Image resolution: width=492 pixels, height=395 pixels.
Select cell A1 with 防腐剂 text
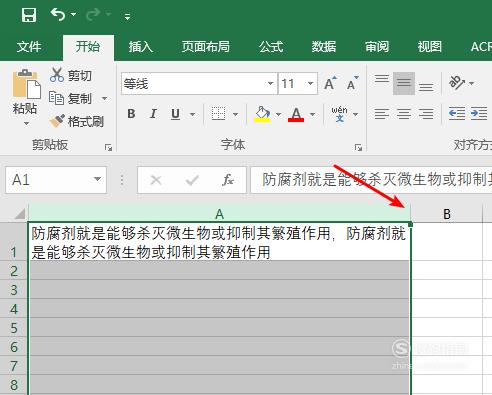coord(219,241)
